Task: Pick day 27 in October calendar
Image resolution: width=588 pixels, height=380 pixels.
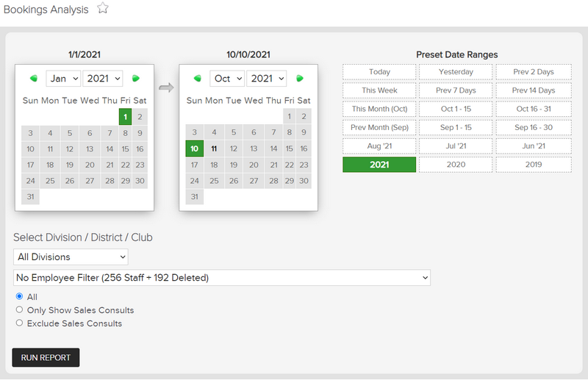Action: [x=254, y=181]
